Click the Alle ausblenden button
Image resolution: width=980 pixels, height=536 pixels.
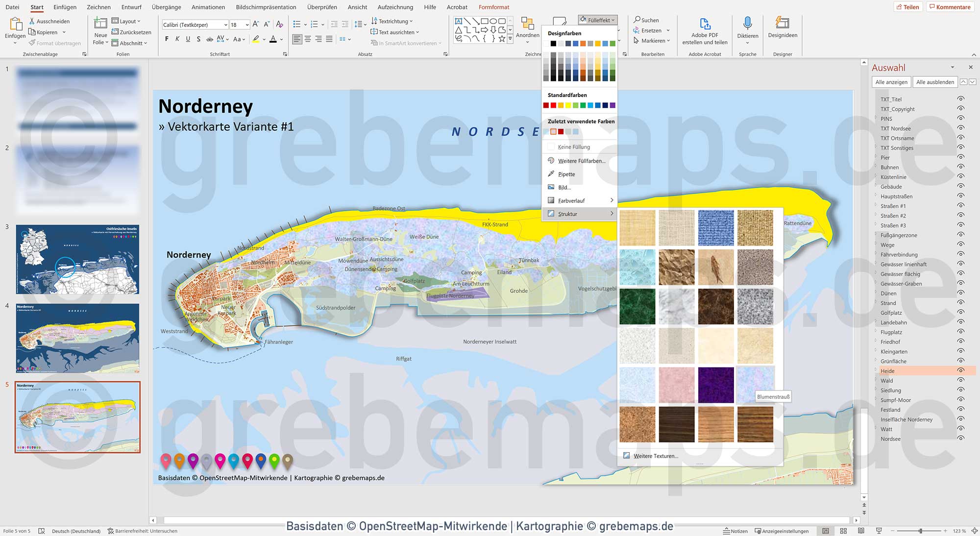[x=935, y=82]
